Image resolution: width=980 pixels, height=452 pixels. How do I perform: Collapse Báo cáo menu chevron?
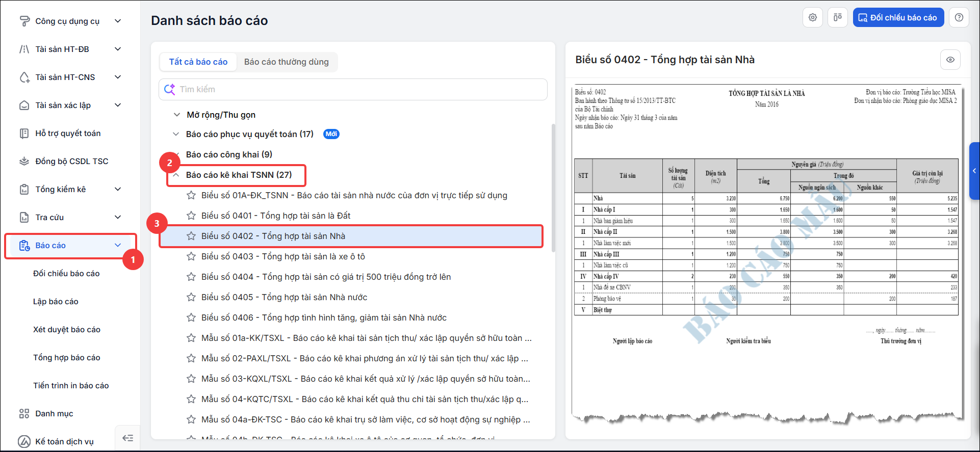[x=118, y=245]
